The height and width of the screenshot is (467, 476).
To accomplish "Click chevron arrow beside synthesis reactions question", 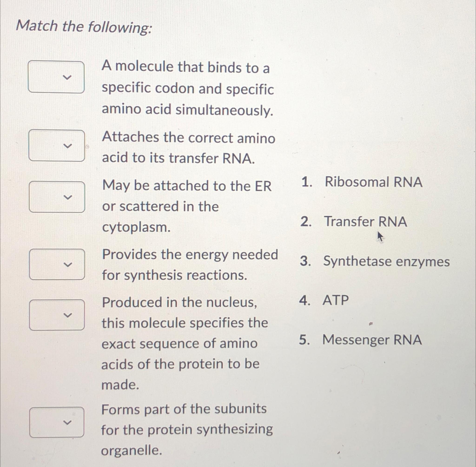I will coord(68,265).
